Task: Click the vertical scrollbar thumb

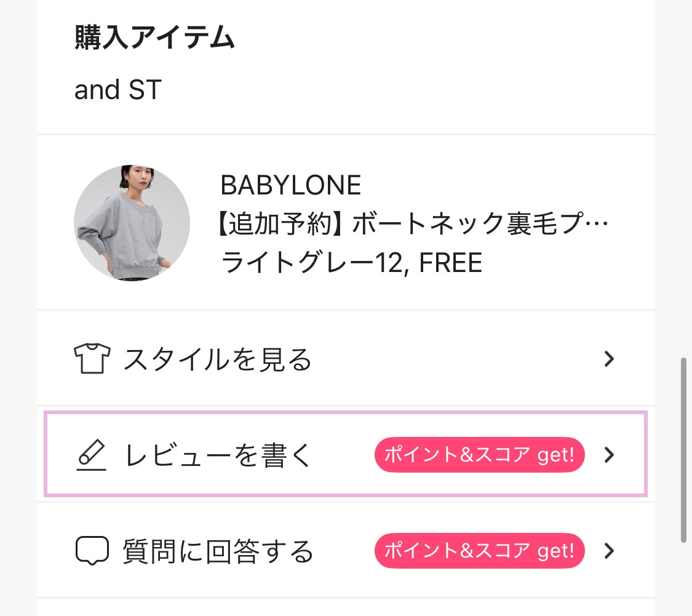Action: point(683,449)
